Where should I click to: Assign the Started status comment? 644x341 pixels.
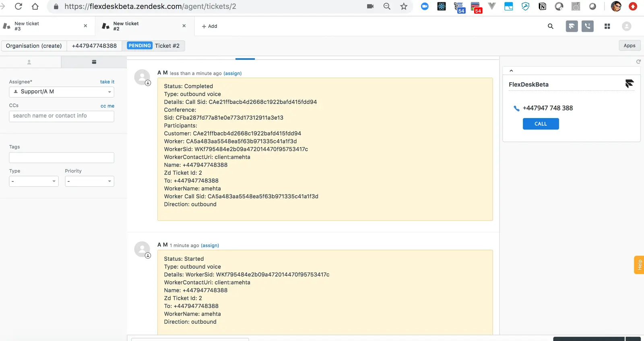click(x=210, y=245)
